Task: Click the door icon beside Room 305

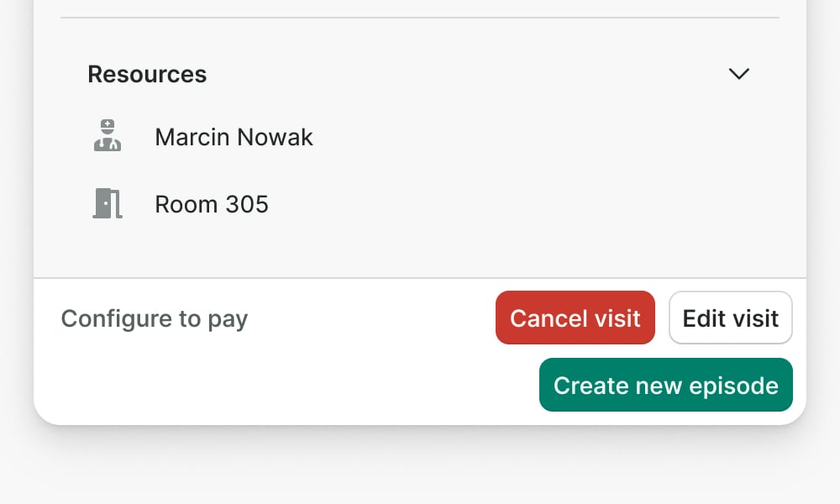Action: pyautogui.click(x=107, y=203)
